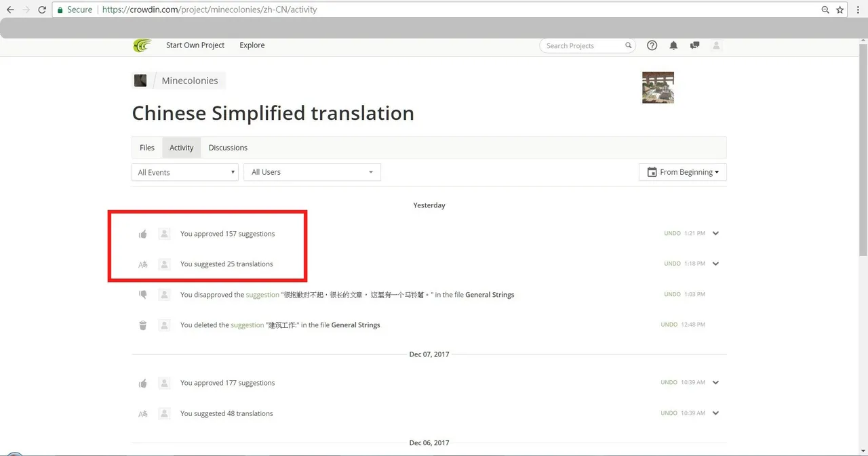Image resolution: width=868 pixels, height=456 pixels.
Task: Open the disapproved entry's suggestion link
Action: click(262, 295)
